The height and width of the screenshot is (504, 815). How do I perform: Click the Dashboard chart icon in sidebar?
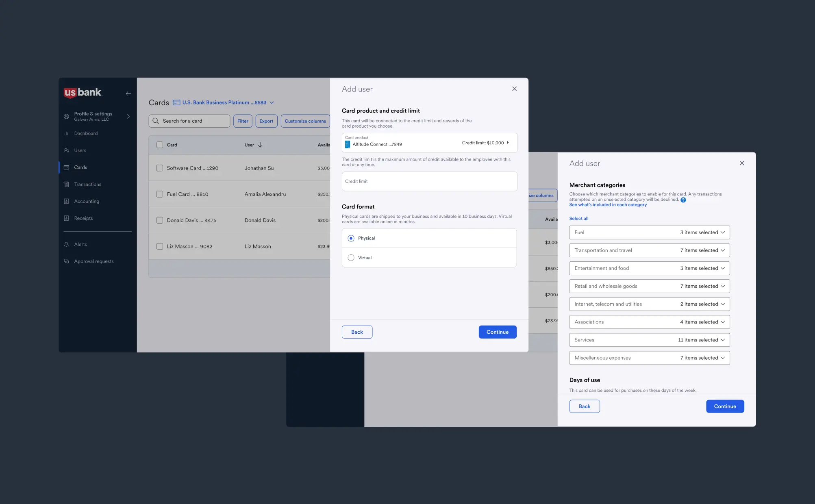pyautogui.click(x=66, y=133)
